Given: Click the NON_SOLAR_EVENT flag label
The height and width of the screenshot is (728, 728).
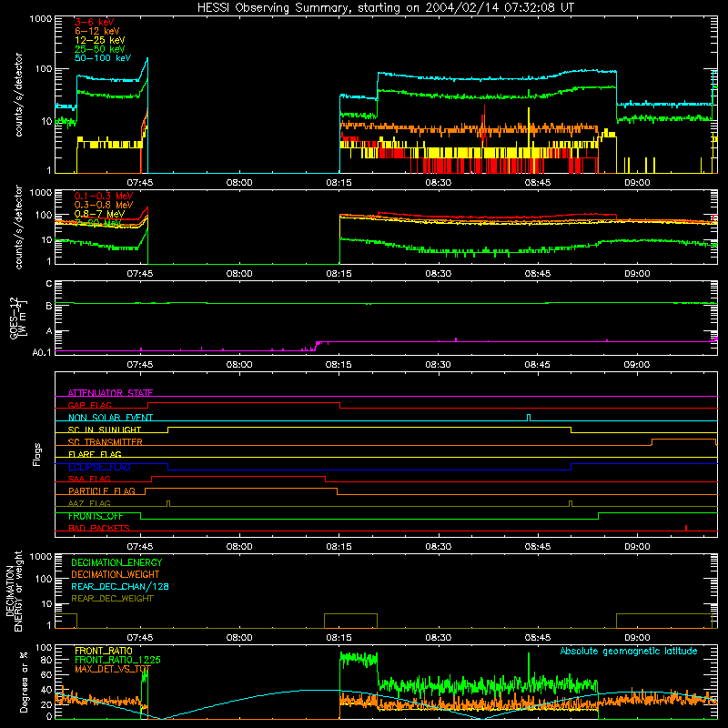Looking at the screenshot, I should 110,418.
